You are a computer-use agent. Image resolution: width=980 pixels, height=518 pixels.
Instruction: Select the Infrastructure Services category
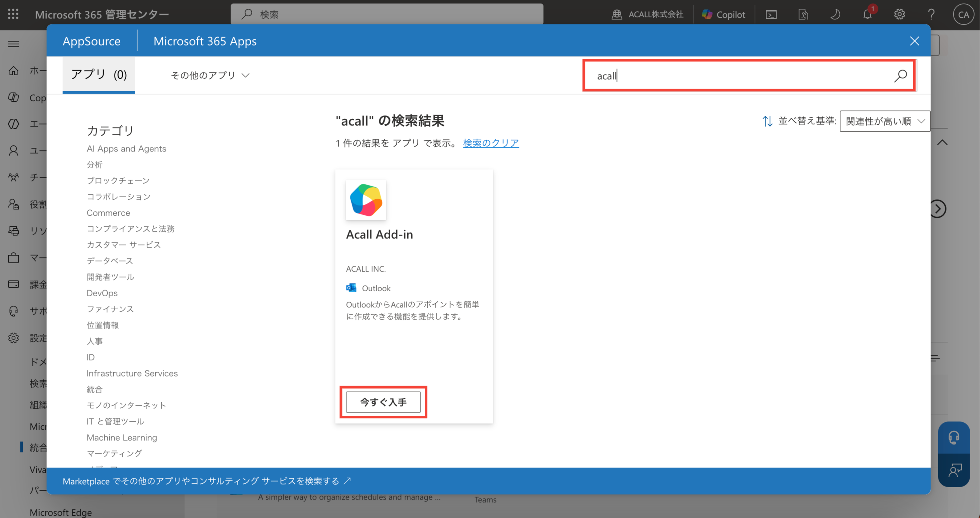coord(132,373)
